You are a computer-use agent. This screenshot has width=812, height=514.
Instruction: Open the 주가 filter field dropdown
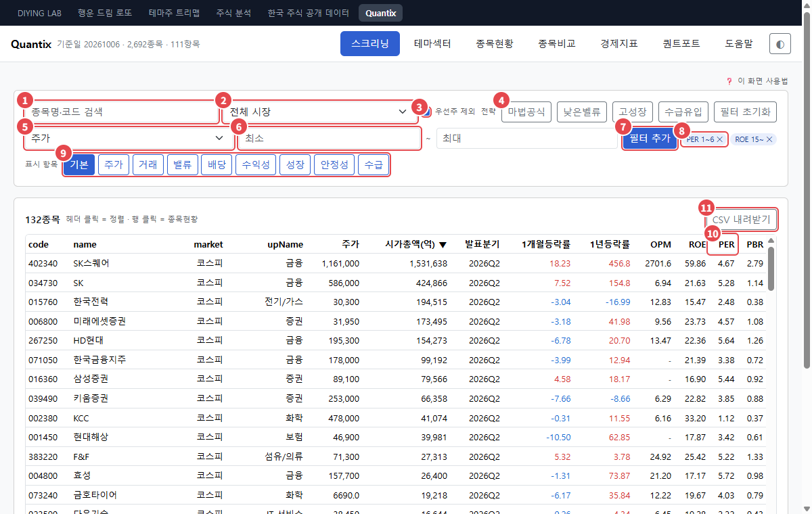[x=129, y=138]
